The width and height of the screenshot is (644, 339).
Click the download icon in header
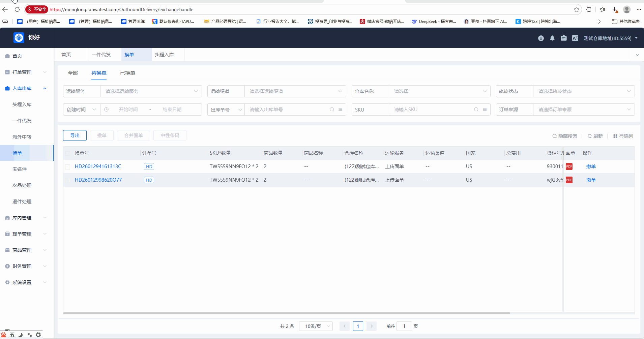click(x=541, y=38)
